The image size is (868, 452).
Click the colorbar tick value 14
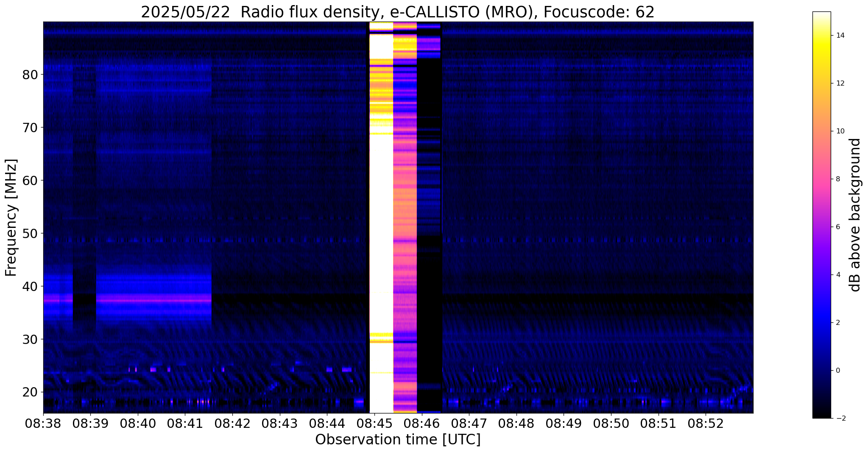click(840, 36)
